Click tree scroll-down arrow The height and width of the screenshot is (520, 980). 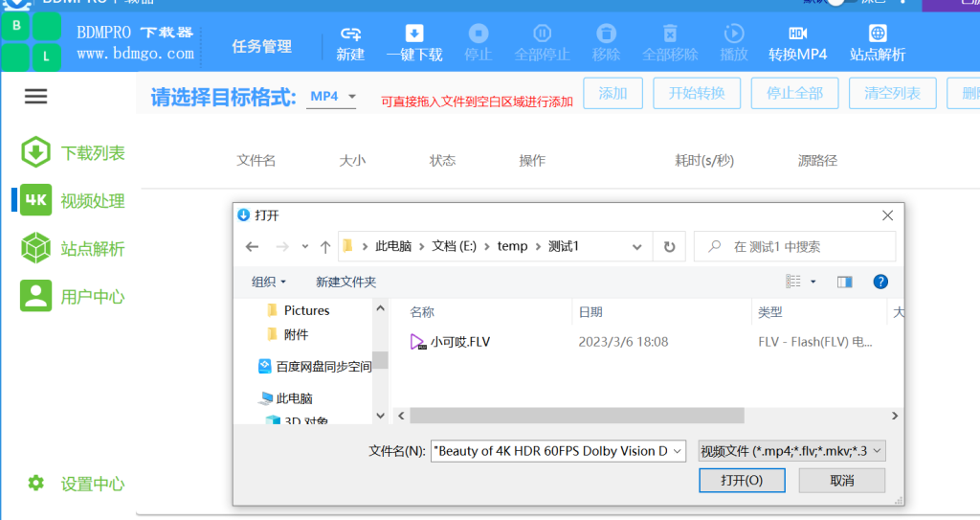(380, 416)
